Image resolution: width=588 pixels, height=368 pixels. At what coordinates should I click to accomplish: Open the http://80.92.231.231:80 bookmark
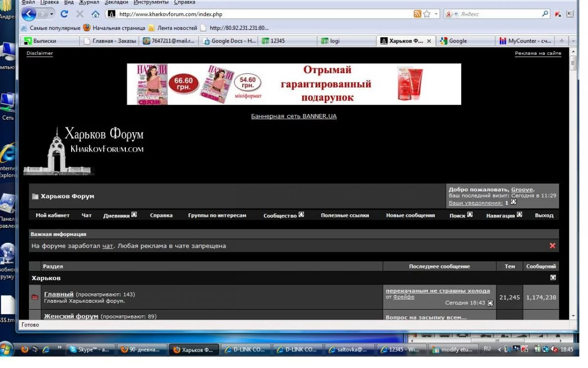click(x=235, y=28)
